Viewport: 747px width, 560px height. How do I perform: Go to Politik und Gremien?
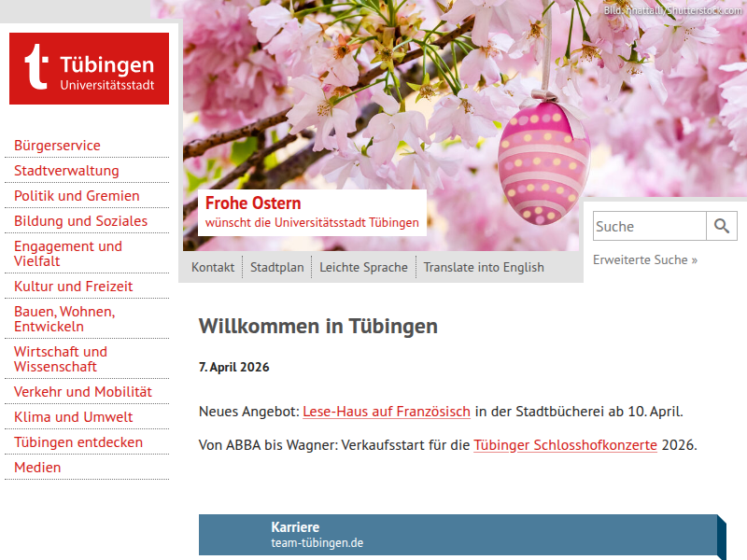pyautogui.click(x=77, y=196)
